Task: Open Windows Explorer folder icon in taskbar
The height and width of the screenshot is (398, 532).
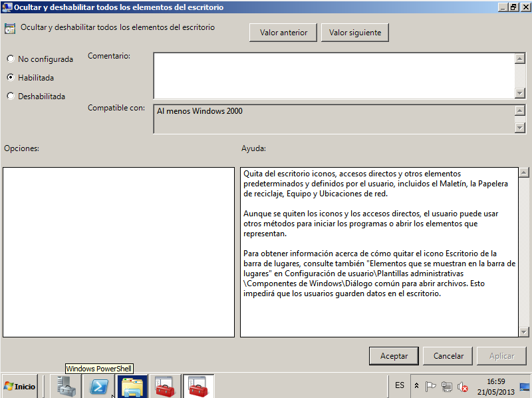Action: tap(132, 386)
